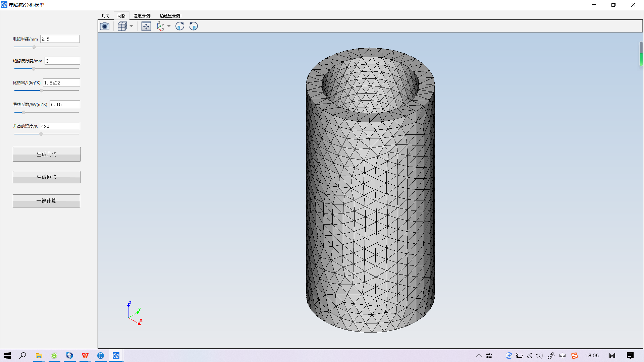The height and width of the screenshot is (362, 644).
Task: Switch to 温度云图1 tab
Action: click(143, 16)
